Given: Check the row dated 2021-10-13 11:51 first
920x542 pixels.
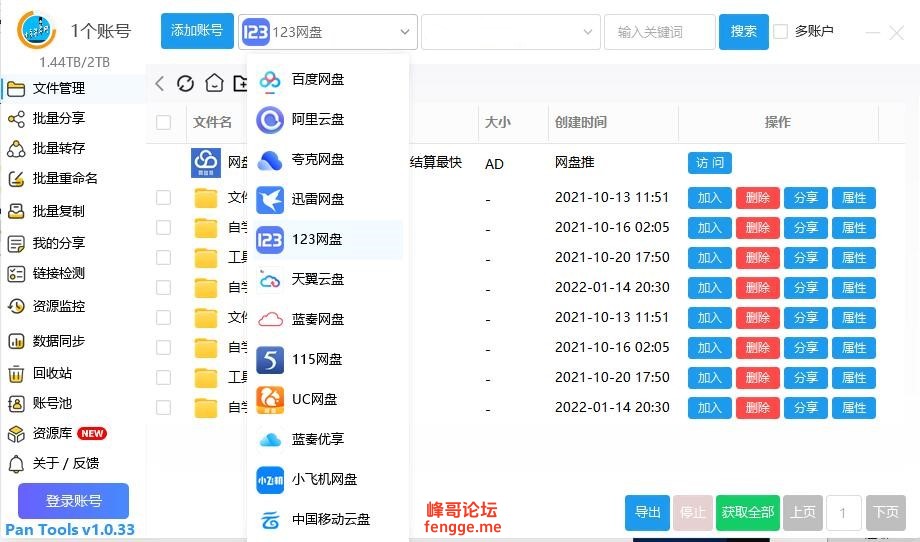Looking at the screenshot, I should 164,198.
